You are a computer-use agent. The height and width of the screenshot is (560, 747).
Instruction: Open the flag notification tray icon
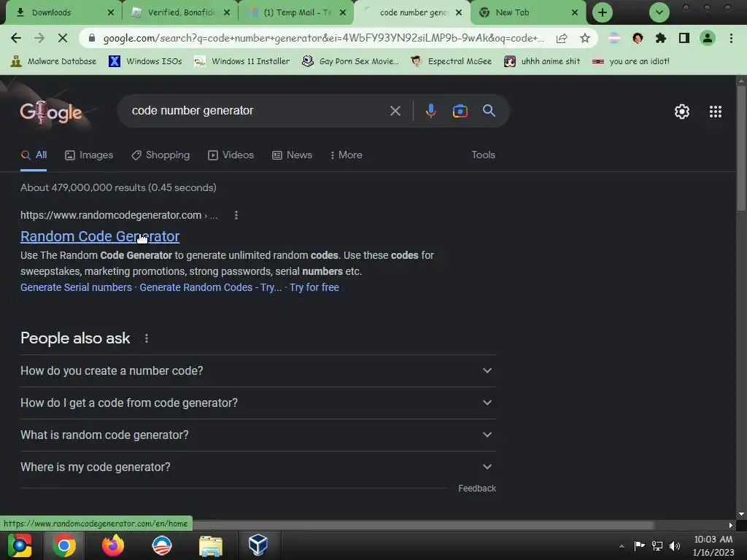(639, 545)
